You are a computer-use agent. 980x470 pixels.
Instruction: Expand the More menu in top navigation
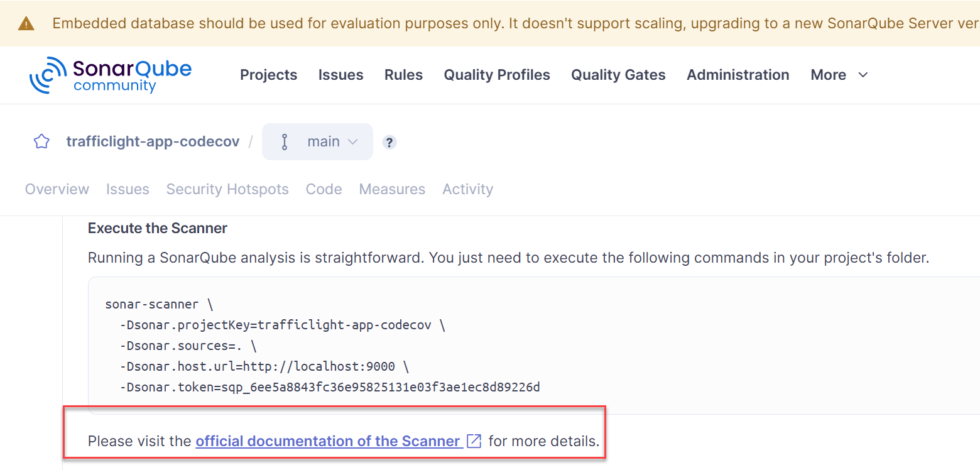click(839, 75)
